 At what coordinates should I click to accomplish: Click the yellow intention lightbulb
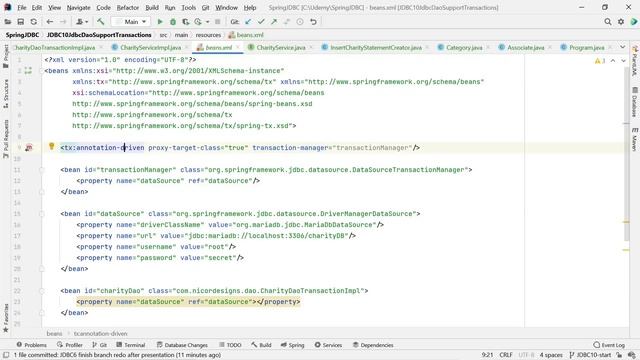[51, 146]
